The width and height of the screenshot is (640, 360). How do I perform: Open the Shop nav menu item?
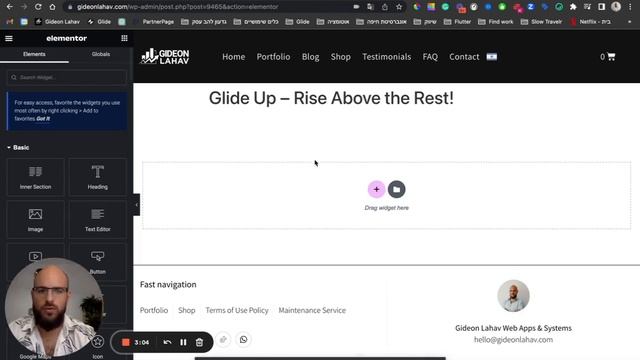(x=341, y=57)
